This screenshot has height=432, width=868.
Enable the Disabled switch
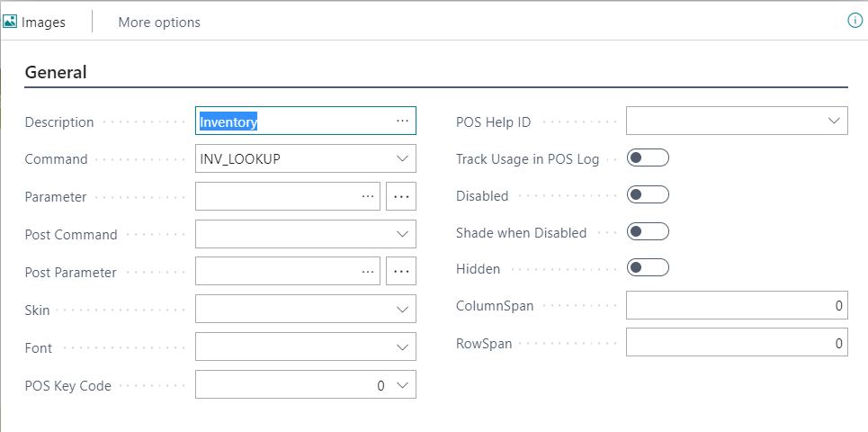649,195
